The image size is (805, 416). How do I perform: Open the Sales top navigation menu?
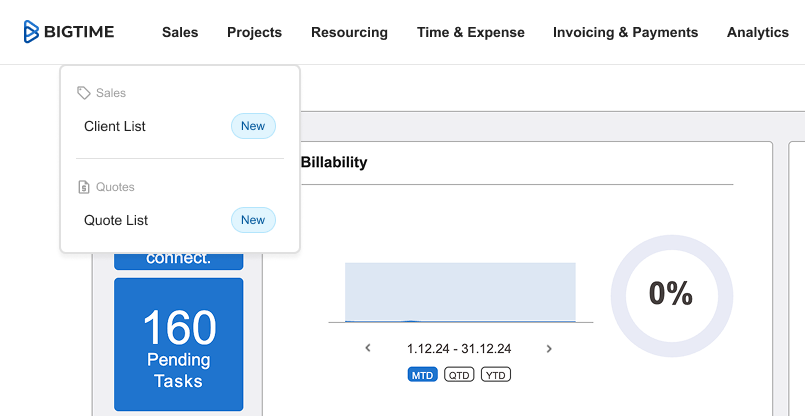tap(180, 32)
